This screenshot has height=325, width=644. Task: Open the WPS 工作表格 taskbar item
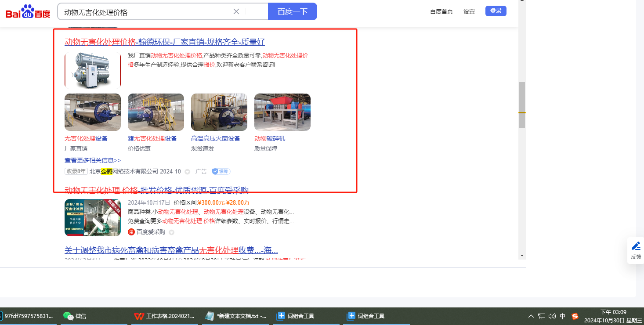pos(164,316)
